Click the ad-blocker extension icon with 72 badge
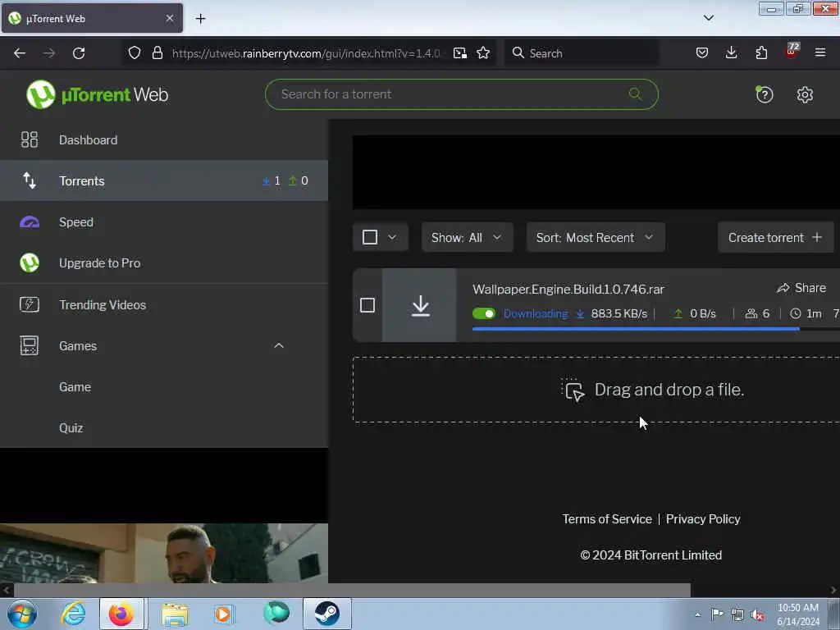This screenshot has width=840, height=630. [x=792, y=51]
